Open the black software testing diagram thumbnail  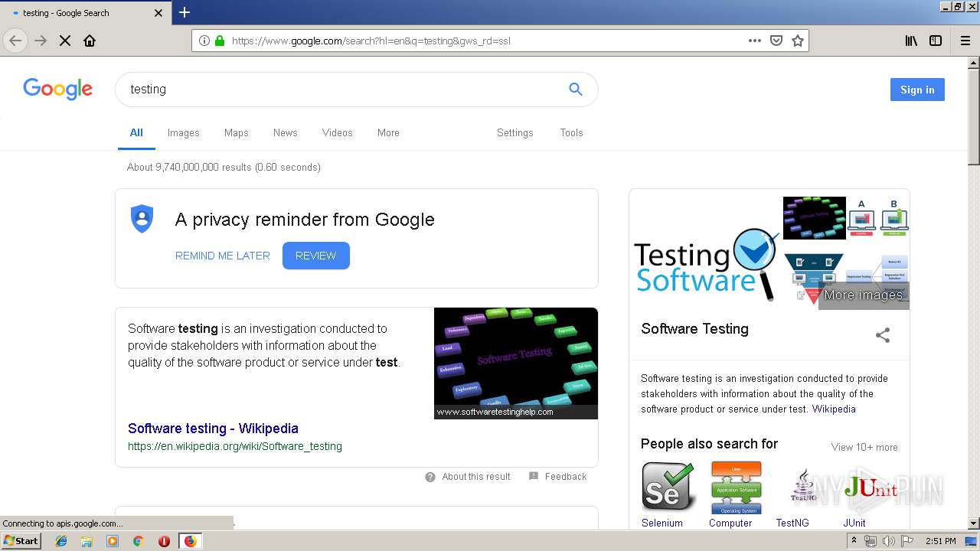[814, 218]
